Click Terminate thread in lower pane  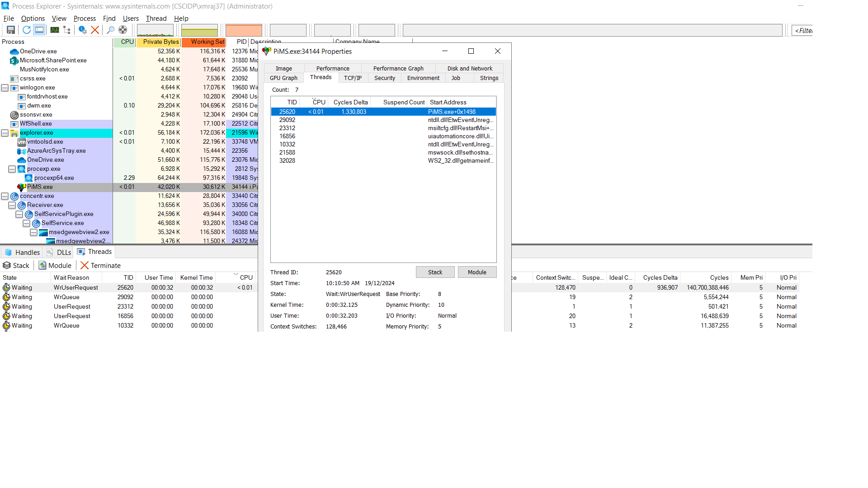pos(100,266)
